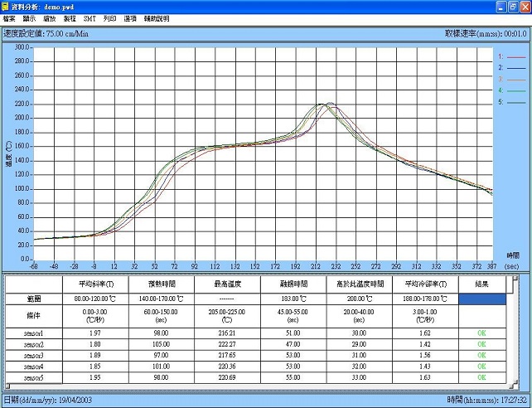The height and width of the screenshot is (408, 532).
Task: Open the SMT menu
Action: (x=89, y=19)
